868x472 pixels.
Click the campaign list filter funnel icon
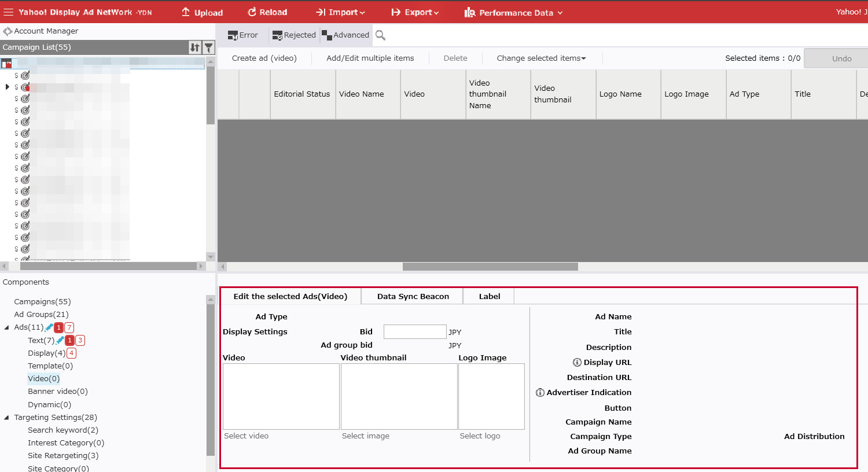(x=209, y=47)
